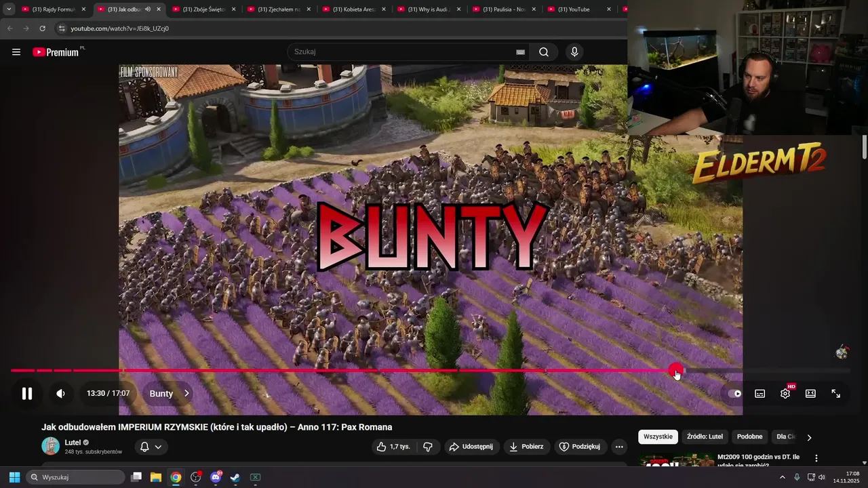Select the Podobne filter chip
The image size is (868, 488).
coord(749,436)
